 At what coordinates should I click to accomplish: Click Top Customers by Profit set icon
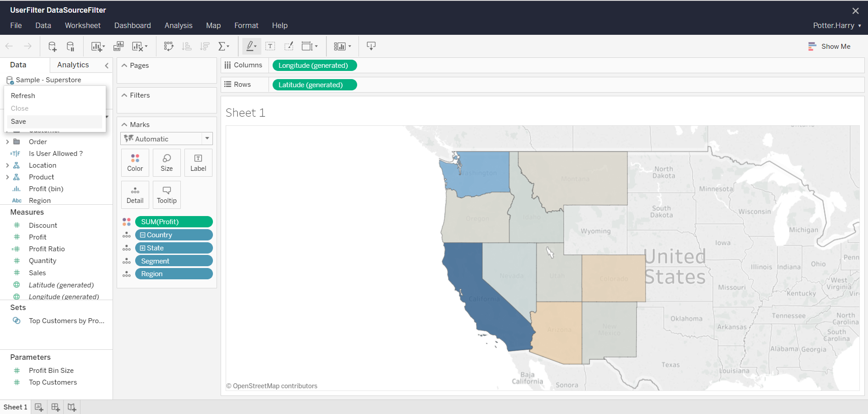[17, 320]
